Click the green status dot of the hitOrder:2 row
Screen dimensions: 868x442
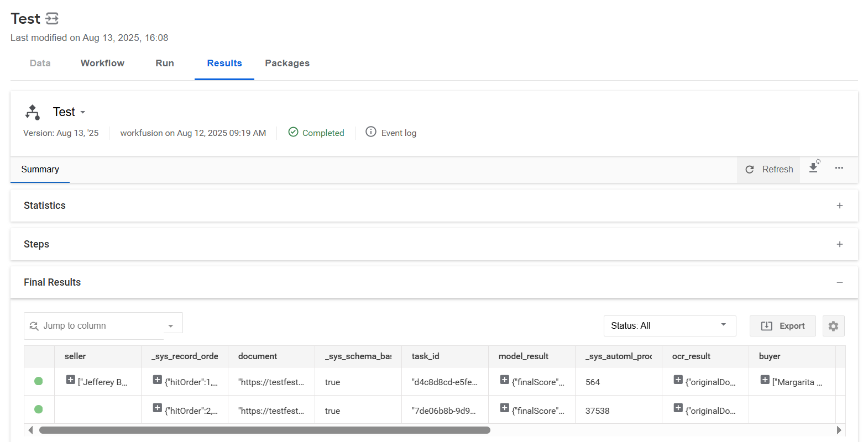[39, 409]
